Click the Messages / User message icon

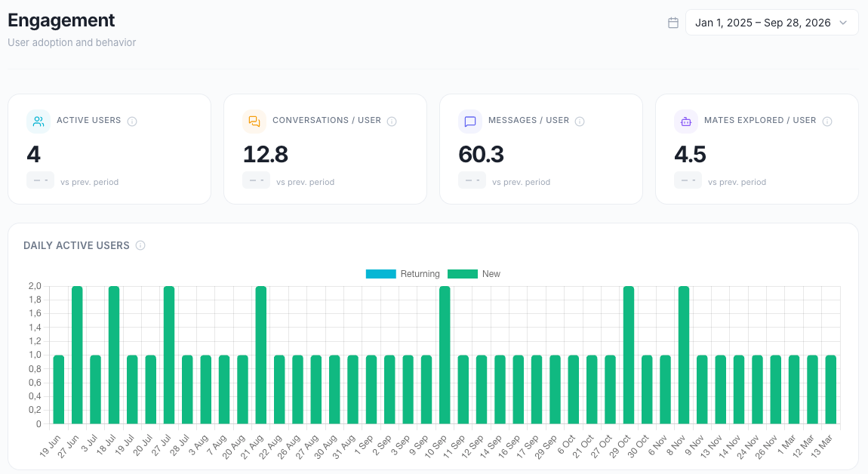tap(470, 122)
